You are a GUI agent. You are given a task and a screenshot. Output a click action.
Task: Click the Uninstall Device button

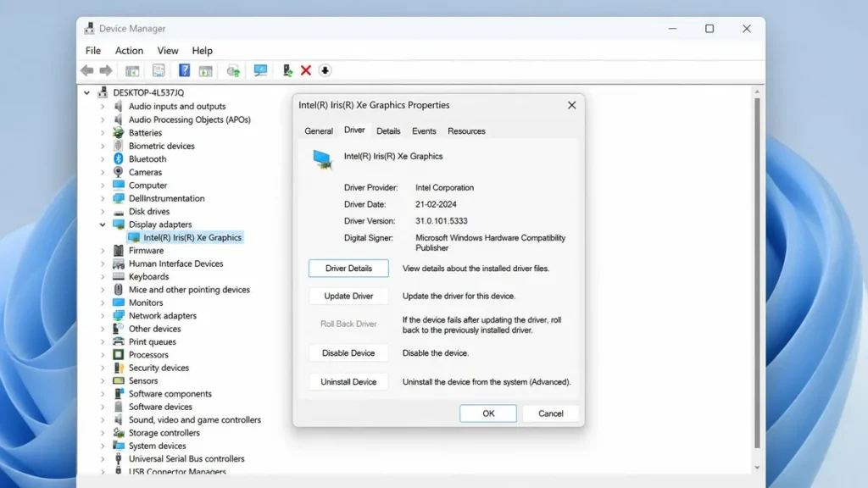348,382
